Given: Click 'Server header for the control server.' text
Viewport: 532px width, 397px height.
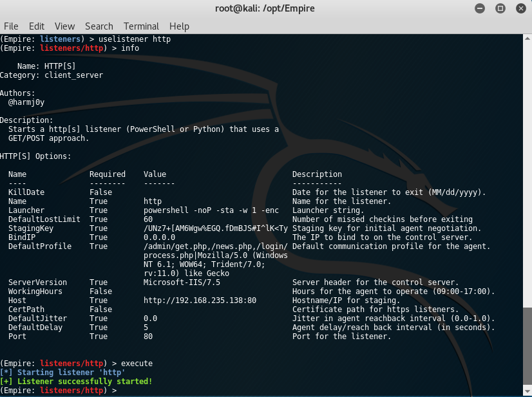Looking at the screenshot, I should 375,282.
